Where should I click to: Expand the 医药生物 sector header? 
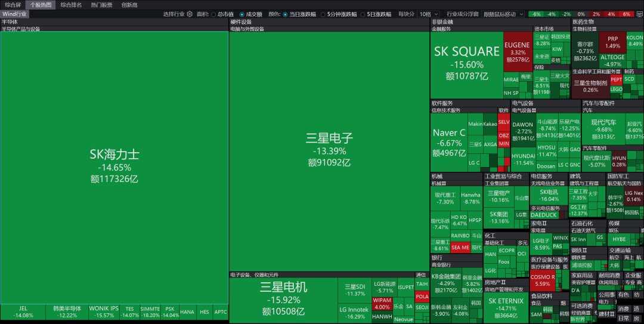pos(608,22)
